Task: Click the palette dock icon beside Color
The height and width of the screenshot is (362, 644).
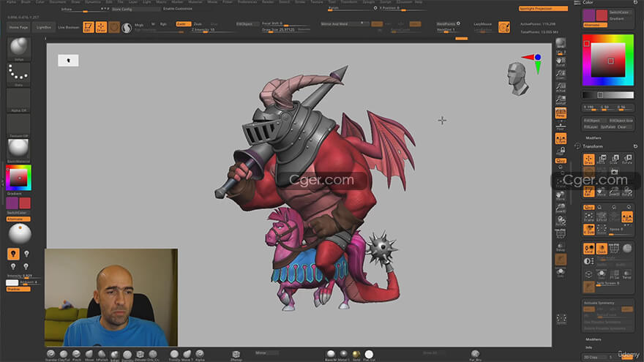Action: (x=577, y=2)
